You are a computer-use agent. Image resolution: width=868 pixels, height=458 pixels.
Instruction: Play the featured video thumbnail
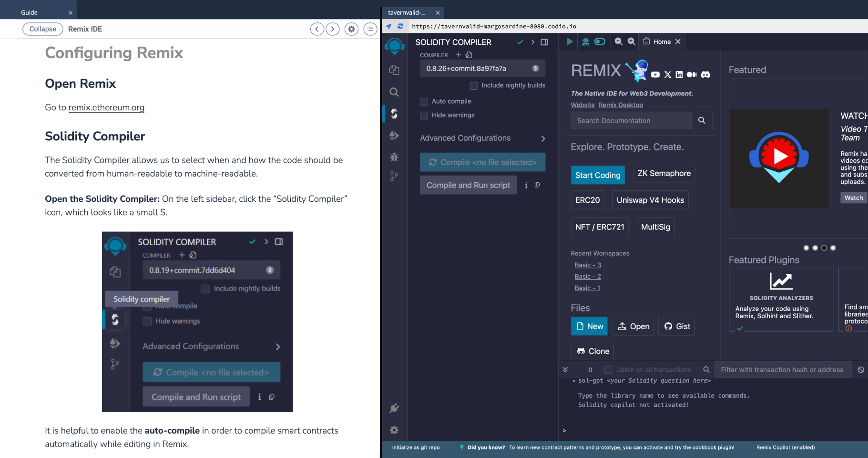779,158
